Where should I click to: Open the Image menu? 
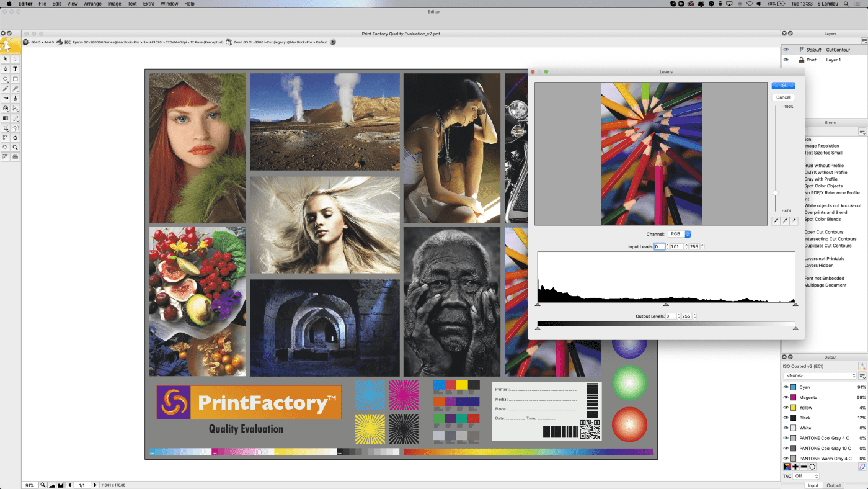point(114,4)
